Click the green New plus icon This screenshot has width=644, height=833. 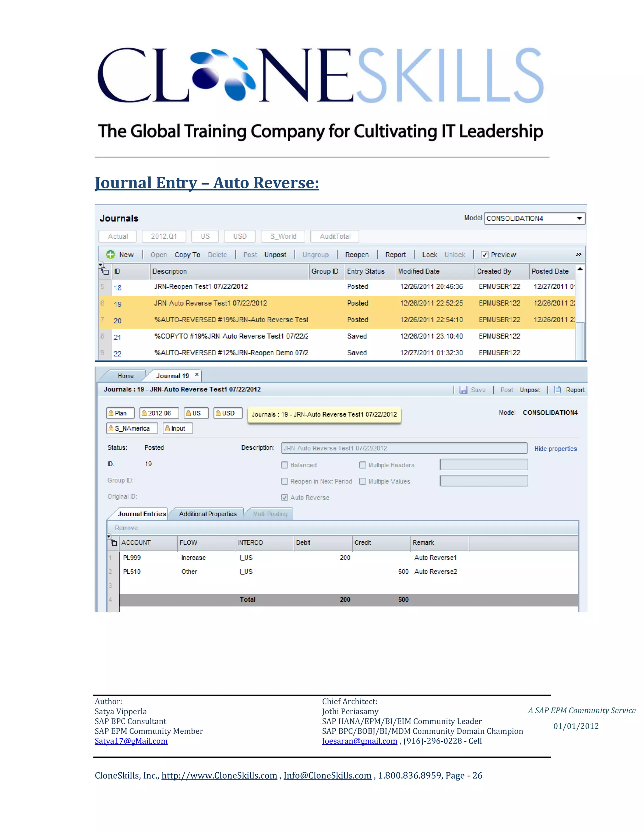[x=110, y=254]
